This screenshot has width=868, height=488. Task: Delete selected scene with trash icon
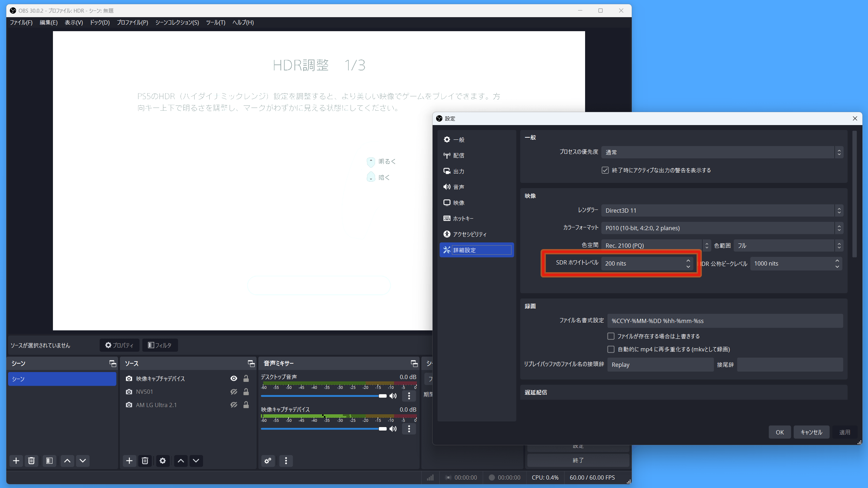coord(32,461)
